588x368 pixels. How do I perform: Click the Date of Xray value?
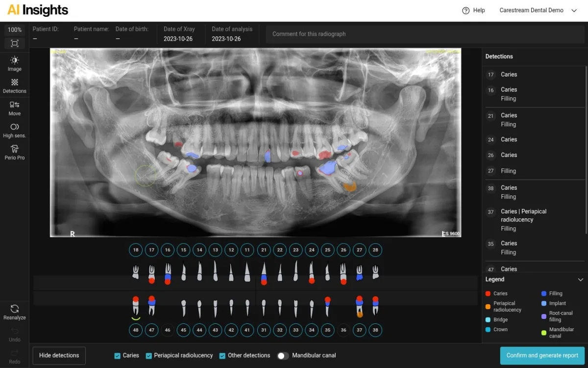(178, 39)
